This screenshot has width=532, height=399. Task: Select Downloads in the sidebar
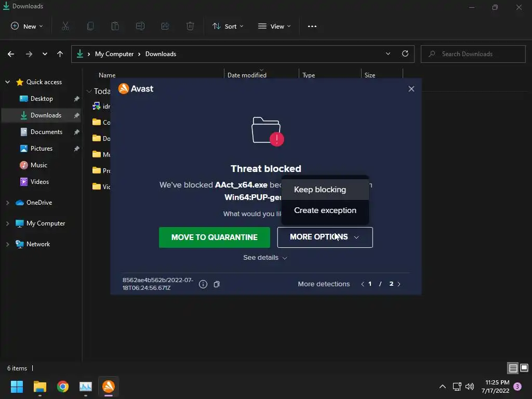click(x=42, y=115)
